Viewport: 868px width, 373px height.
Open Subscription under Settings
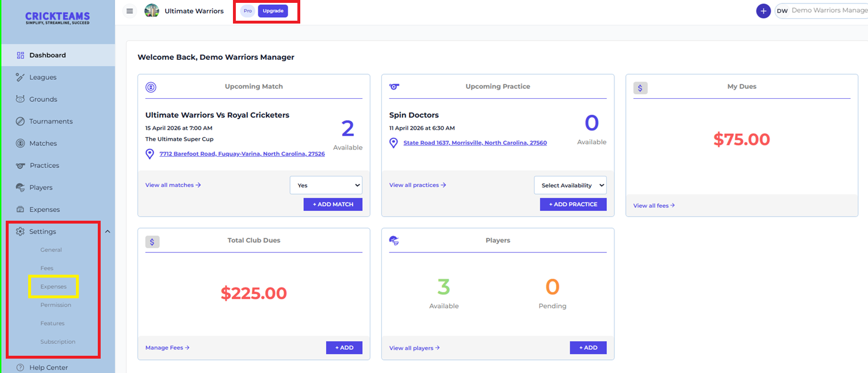click(x=58, y=342)
